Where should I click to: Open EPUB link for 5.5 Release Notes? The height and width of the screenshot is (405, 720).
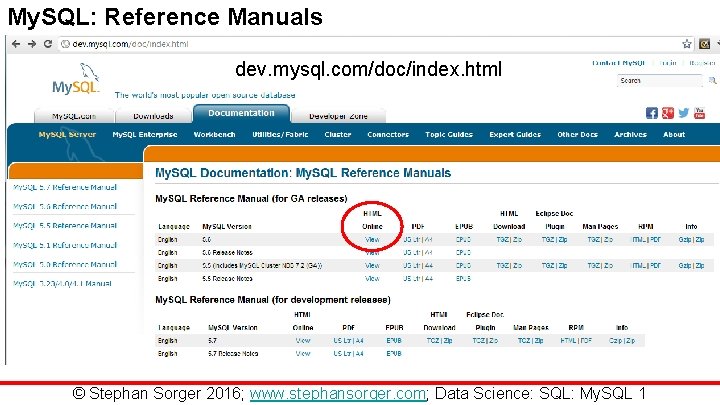pyautogui.click(x=463, y=278)
